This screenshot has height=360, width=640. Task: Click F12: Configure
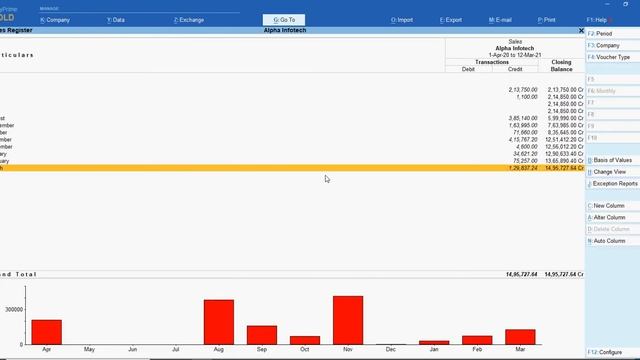point(613,352)
